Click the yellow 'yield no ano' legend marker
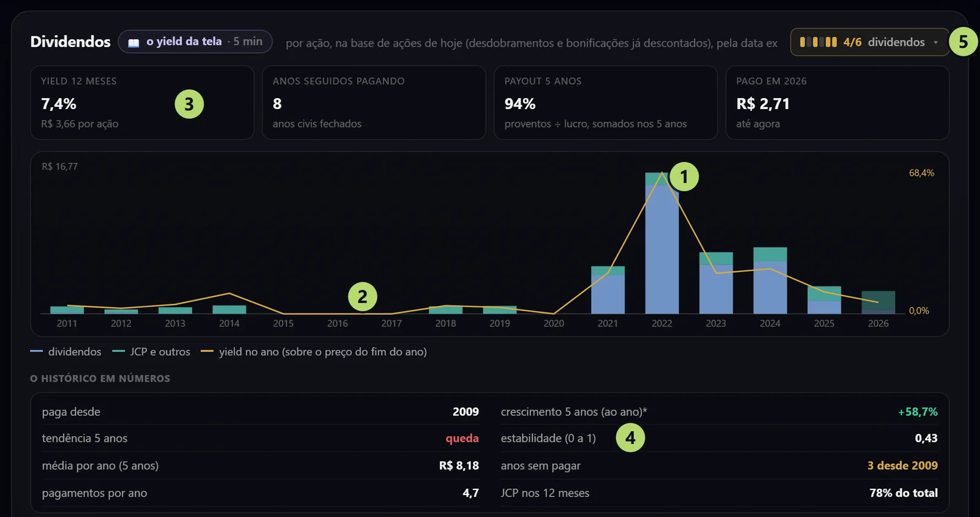 point(207,352)
